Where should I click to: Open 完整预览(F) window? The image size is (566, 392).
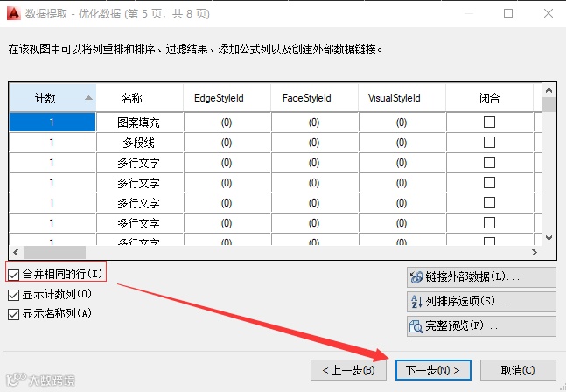[x=481, y=326]
